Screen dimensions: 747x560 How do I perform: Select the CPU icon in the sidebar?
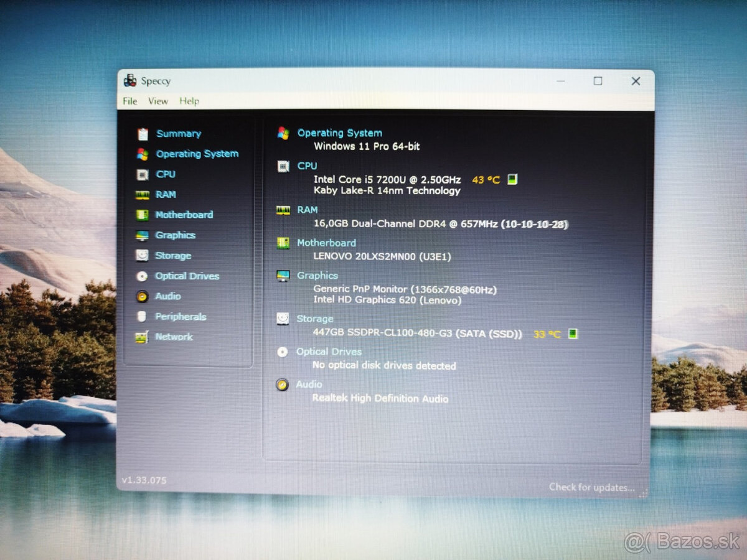click(x=144, y=174)
